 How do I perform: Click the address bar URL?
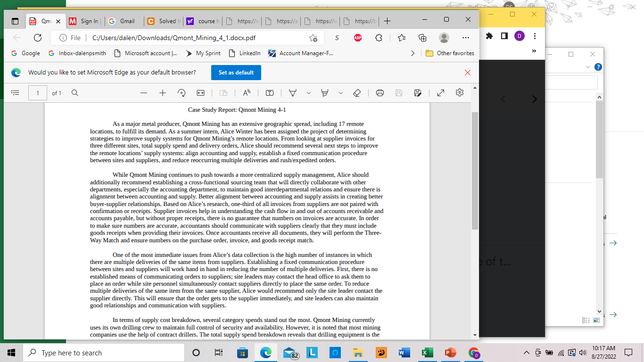coord(174,38)
